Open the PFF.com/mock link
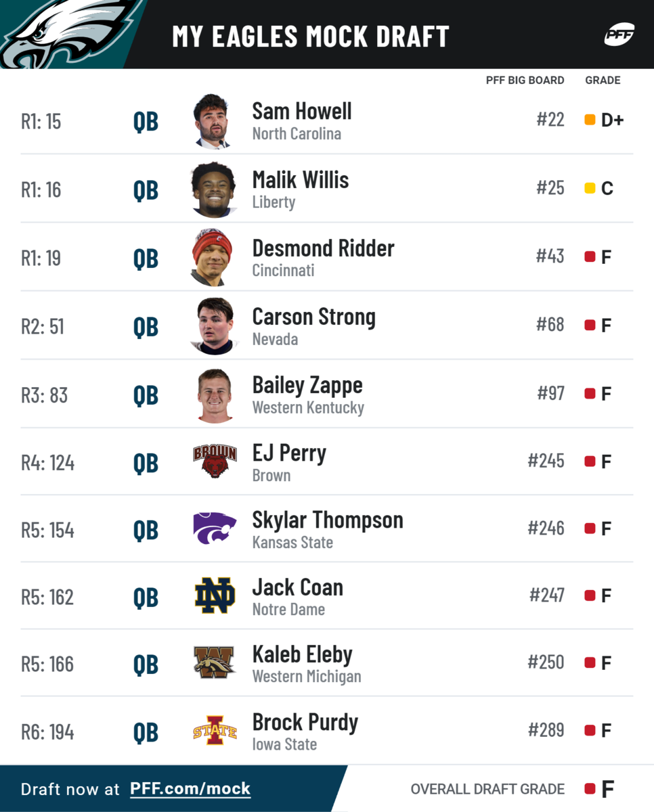 pos(190,788)
